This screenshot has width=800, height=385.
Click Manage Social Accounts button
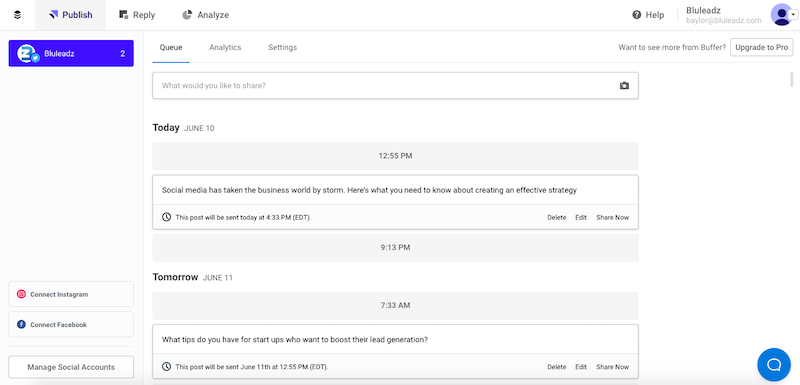coord(71,367)
